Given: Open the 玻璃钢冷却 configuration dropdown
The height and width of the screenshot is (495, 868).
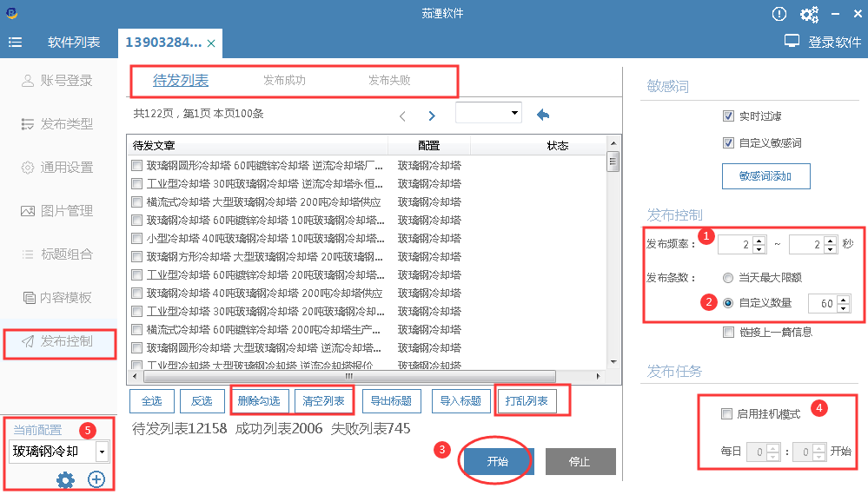Looking at the screenshot, I should click(x=102, y=452).
